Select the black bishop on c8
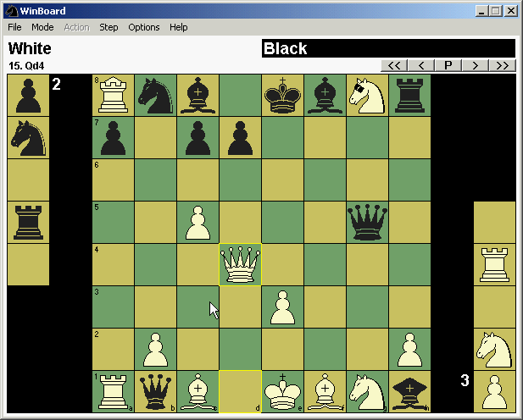The height and width of the screenshot is (420, 523). pos(198,96)
